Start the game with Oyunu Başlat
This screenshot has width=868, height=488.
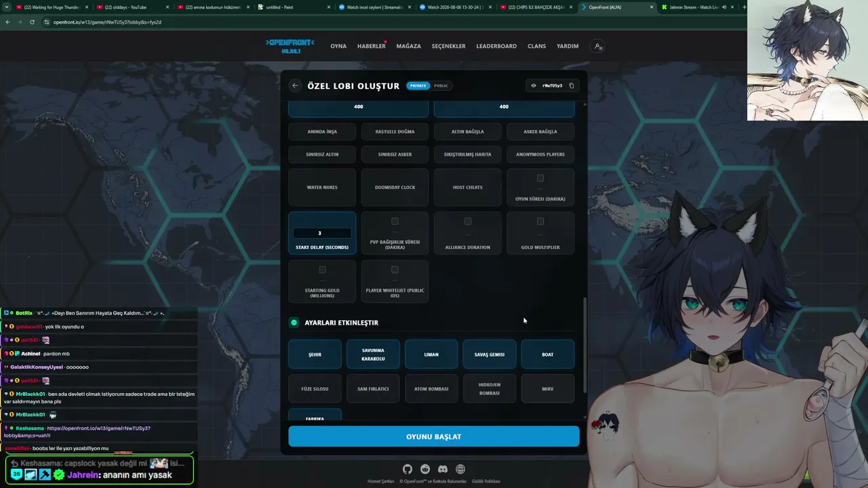[x=434, y=436]
